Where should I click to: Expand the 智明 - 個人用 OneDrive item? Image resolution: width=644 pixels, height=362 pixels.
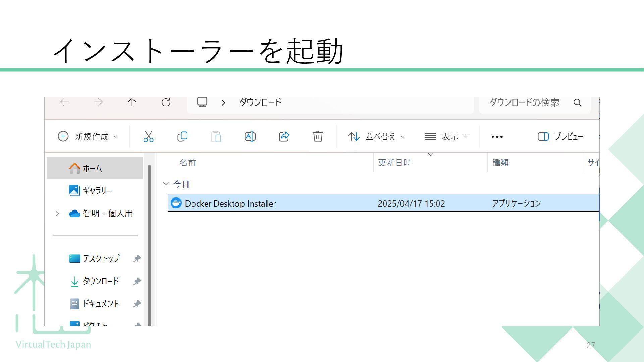[57, 214]
